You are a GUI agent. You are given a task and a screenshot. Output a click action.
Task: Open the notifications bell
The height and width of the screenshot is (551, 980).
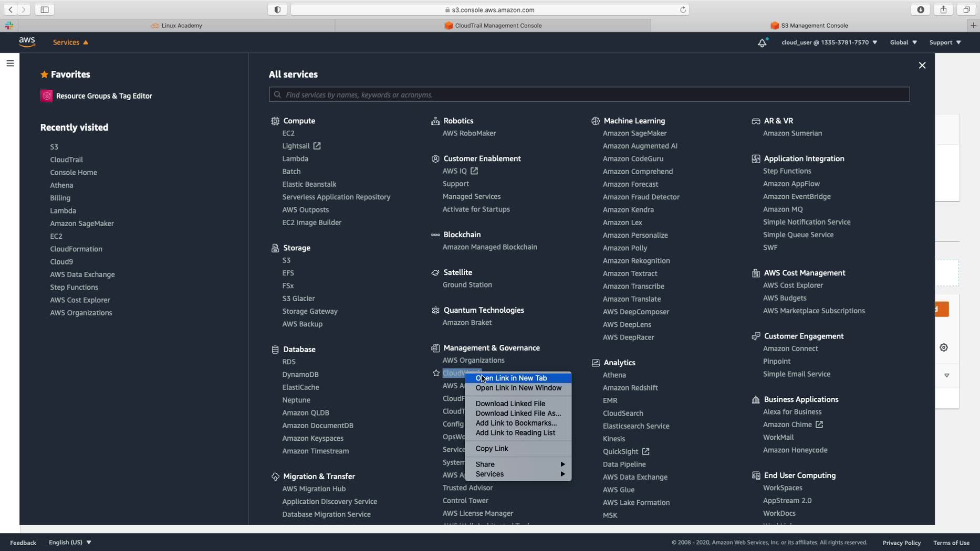tap(762, 43)
